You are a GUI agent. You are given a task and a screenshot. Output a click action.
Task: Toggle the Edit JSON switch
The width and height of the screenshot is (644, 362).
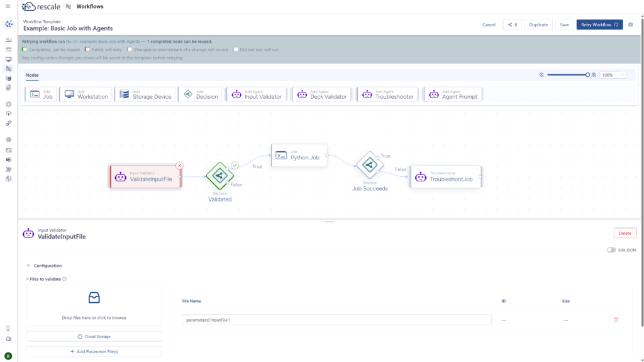click(611, 250)
